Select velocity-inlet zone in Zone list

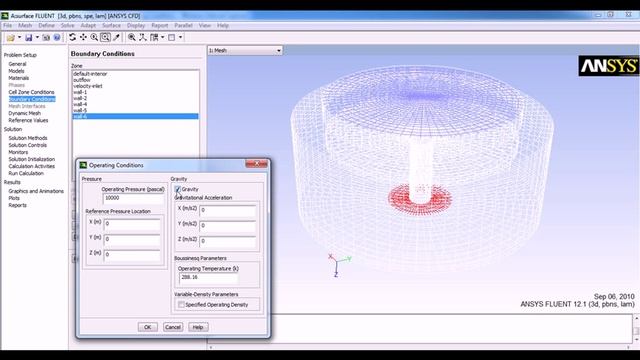pyautogui.click(x=135, y=86)
